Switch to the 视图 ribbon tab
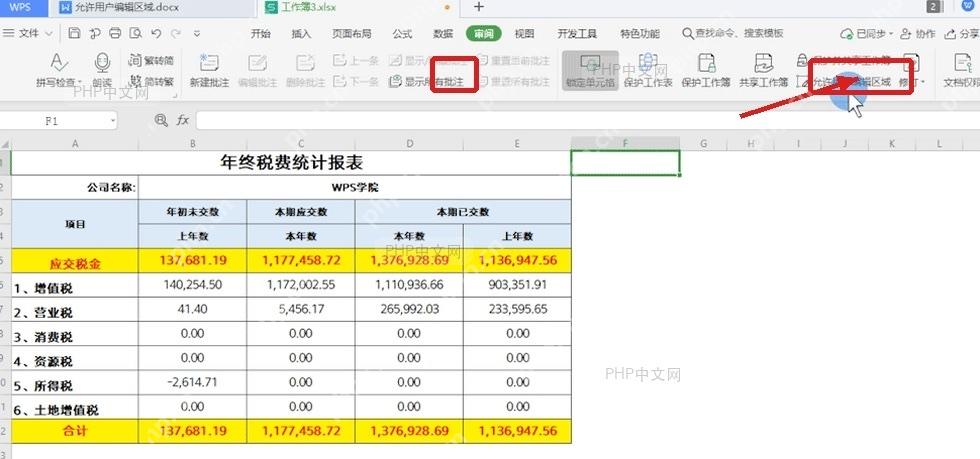The width and height of the screenshot is (980, 459). pyautogui.click(x=524, y=34)
